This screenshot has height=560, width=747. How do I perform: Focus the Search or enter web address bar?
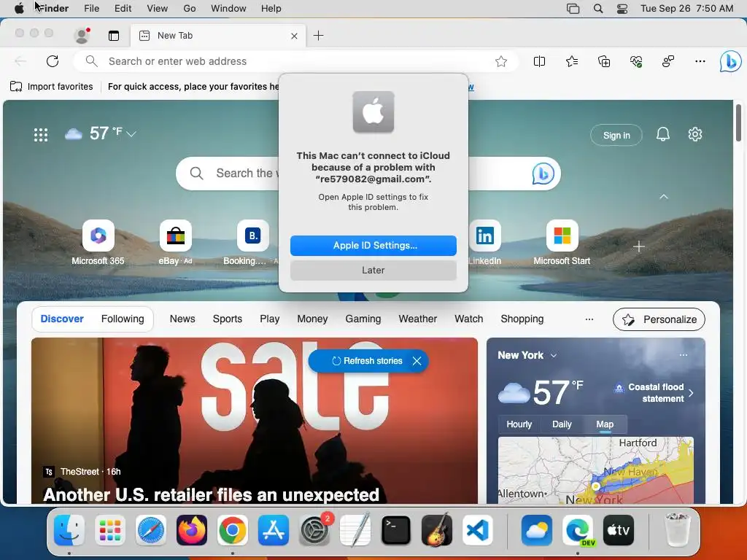(x=295, y=61)
